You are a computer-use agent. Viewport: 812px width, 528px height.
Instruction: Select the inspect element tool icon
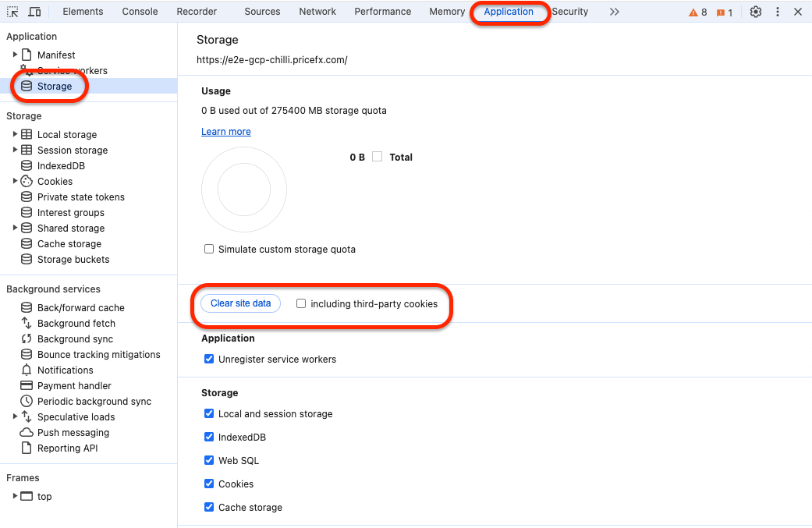[x=11, y=11]
